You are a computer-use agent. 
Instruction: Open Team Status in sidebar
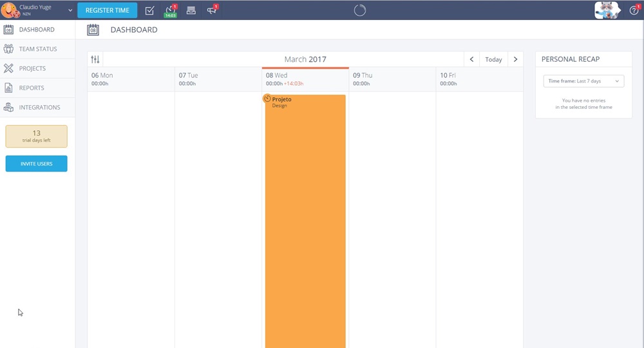tap(37, 49)
